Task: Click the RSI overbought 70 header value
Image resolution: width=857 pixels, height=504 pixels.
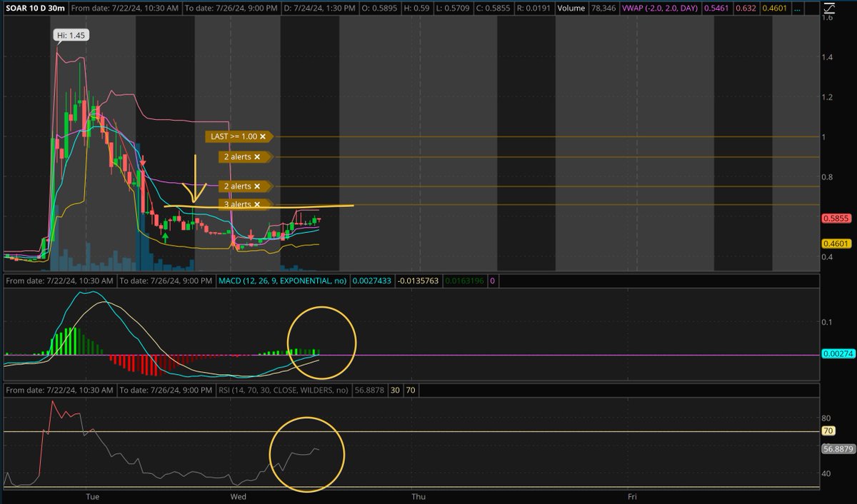Action: [411, 390]
